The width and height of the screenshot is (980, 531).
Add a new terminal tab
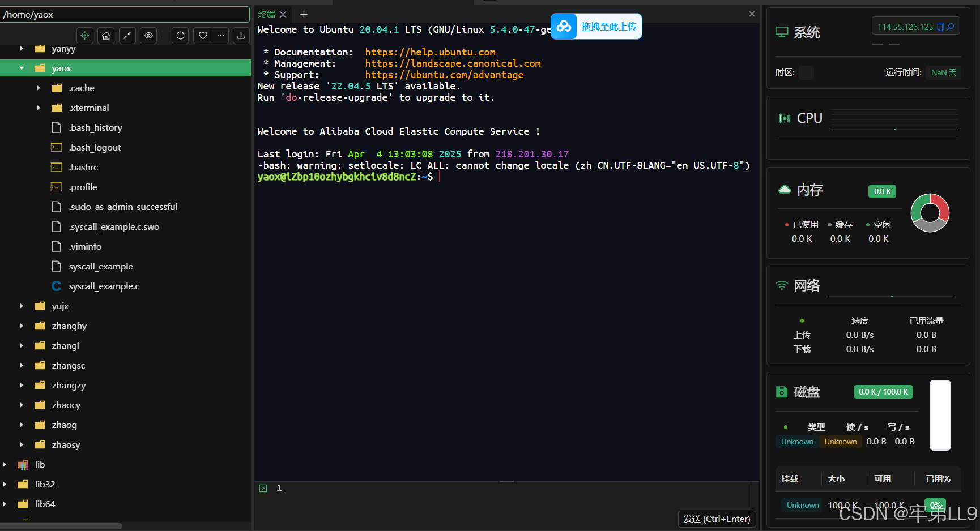[x=304, y=14]
